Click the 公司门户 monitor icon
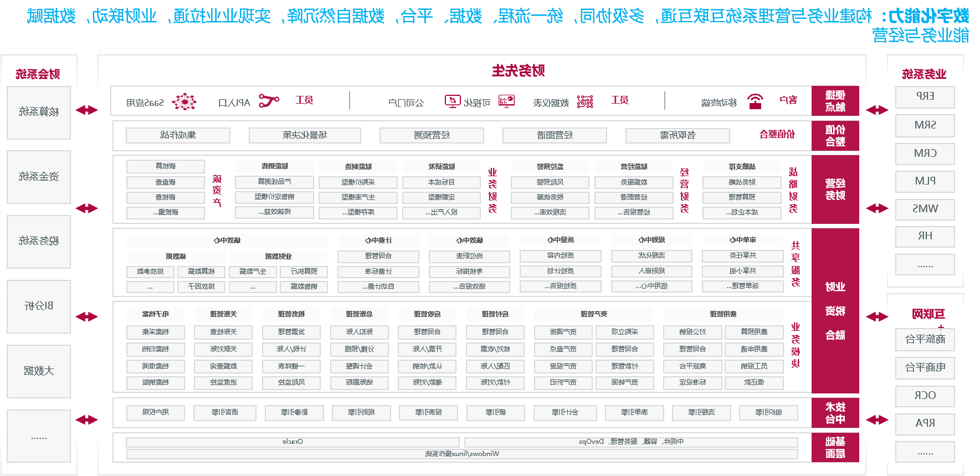The width and height of the screenshot is (980, 476). [453, 101]
